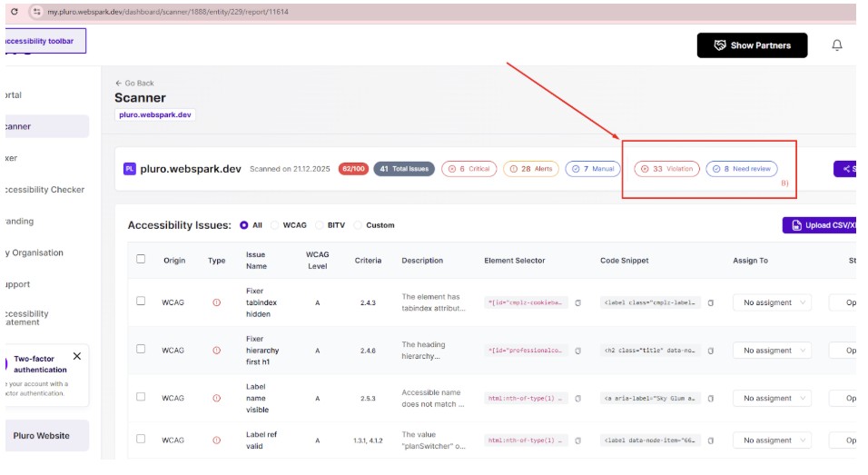Copy element selector in Fixer hierarchy row
Viewport: 868px width, 475px height.
click(577, 351)
